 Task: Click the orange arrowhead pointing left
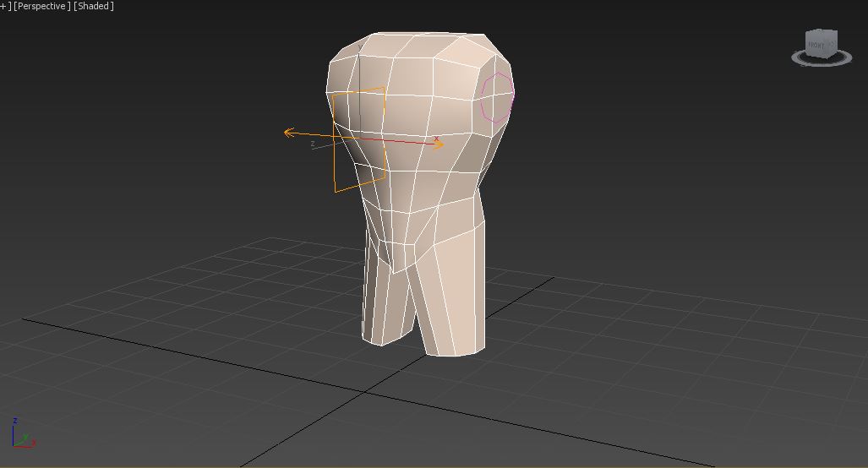click(289, 133)
